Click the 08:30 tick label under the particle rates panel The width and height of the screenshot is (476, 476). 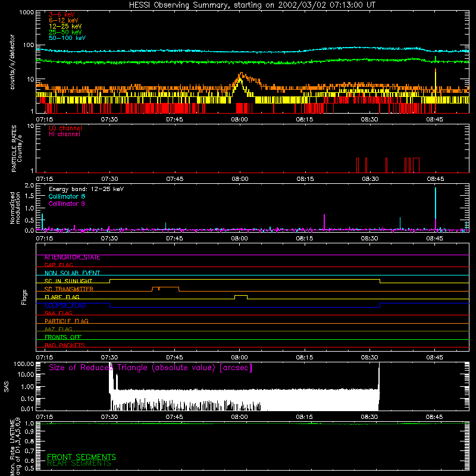click(x=370, y=179)
